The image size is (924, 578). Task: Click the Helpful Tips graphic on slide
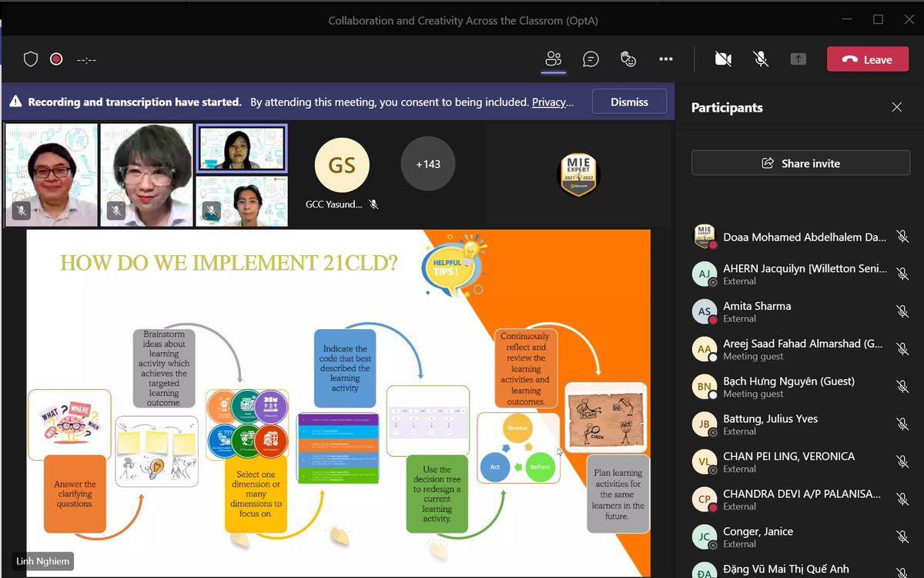pyautogui.click(x=454, y=265)
